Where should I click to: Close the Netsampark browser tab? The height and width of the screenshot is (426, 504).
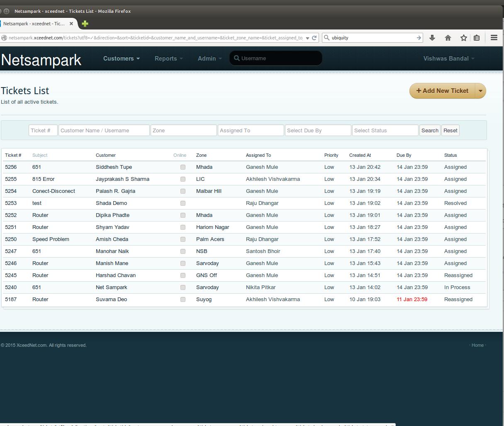[x=71, y=24]
